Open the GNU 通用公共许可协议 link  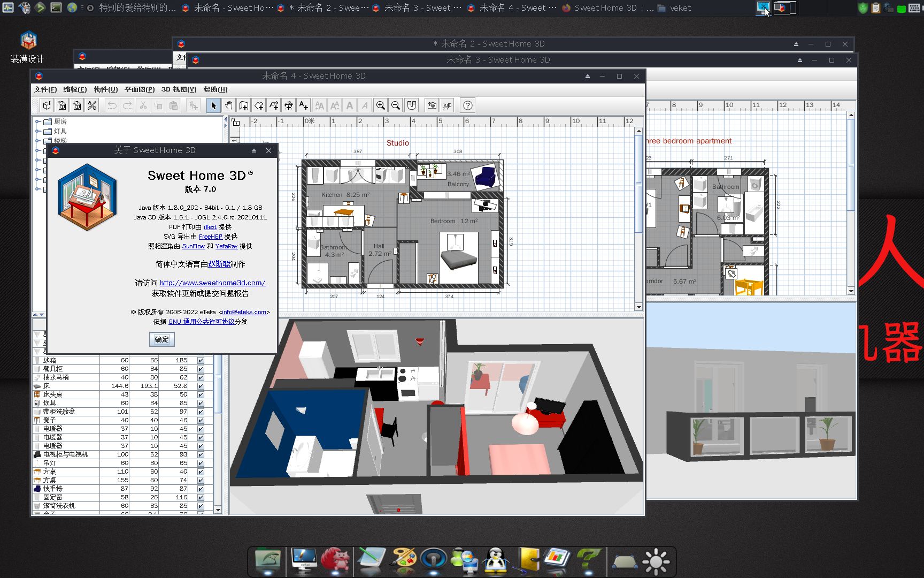point(202,322)
